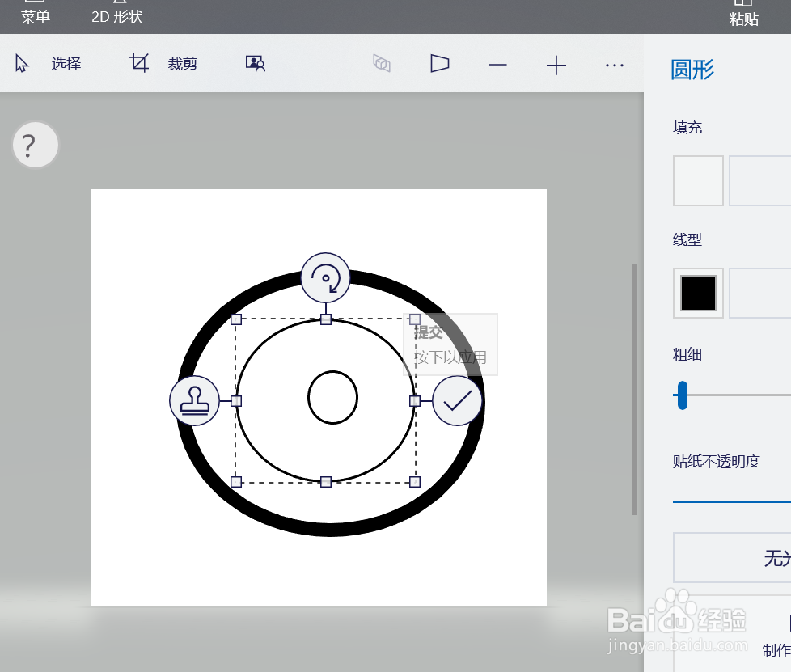The width and height of the screenshot is (791, 672).
Task: Open the canvas perspective tool
Action: [x=439, y=62]
